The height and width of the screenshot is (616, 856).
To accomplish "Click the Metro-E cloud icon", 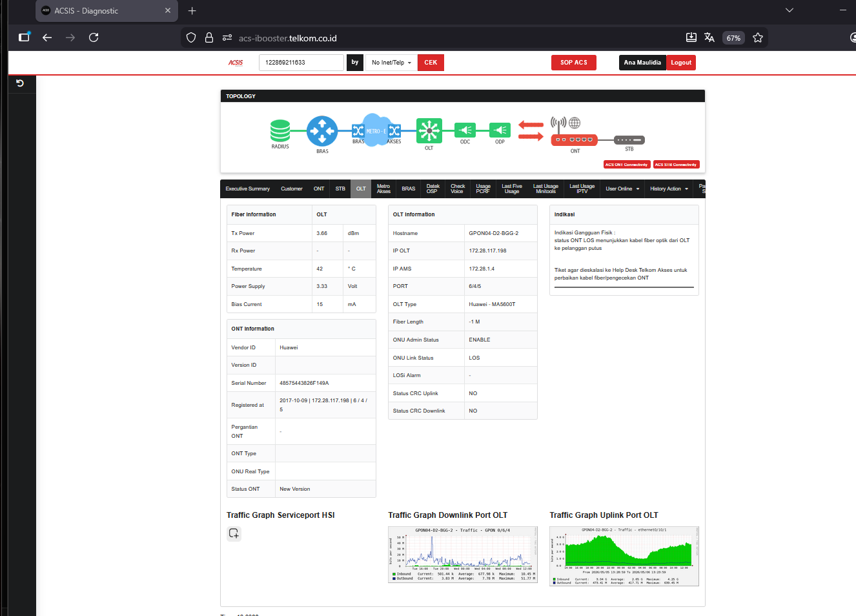I will pos(376,130).
